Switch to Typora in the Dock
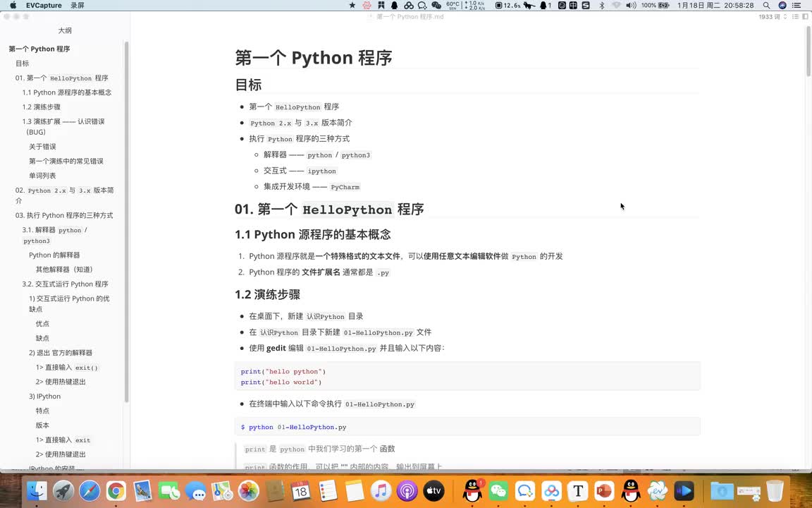Image resolution: width=812 pixels, height=508 pixels. pos(578,490)
